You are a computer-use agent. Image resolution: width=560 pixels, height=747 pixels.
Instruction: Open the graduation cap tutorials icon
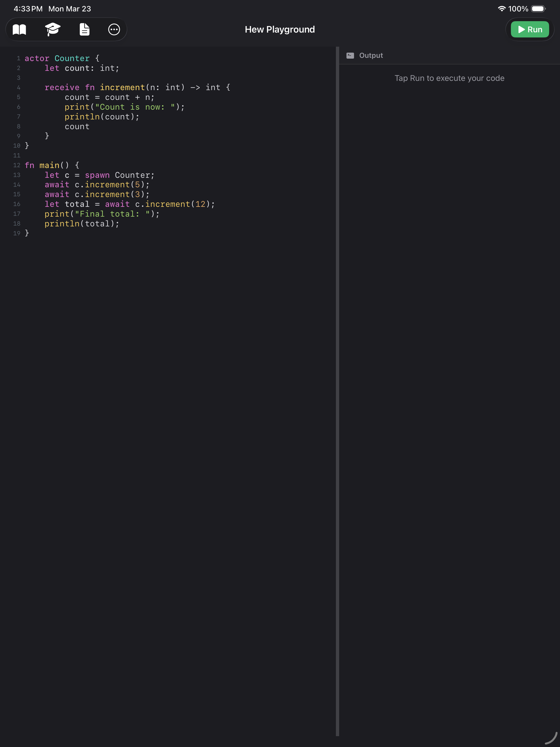(52, 30)
